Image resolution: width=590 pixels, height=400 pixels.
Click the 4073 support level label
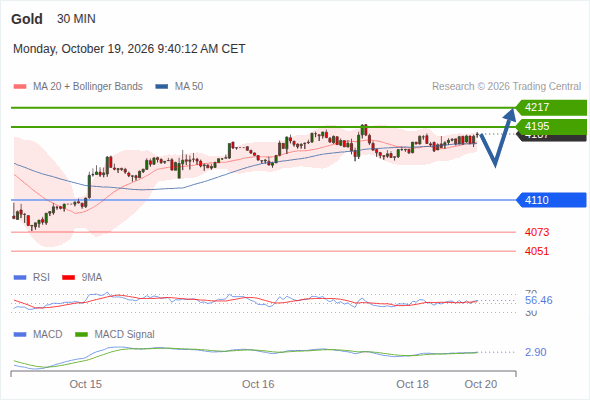click(x=537, y=232)
